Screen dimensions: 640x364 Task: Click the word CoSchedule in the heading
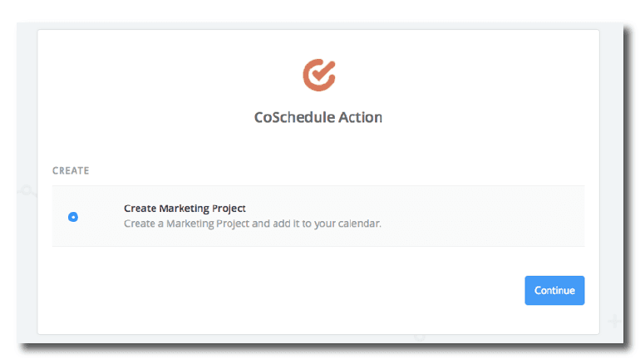point(294,117)
